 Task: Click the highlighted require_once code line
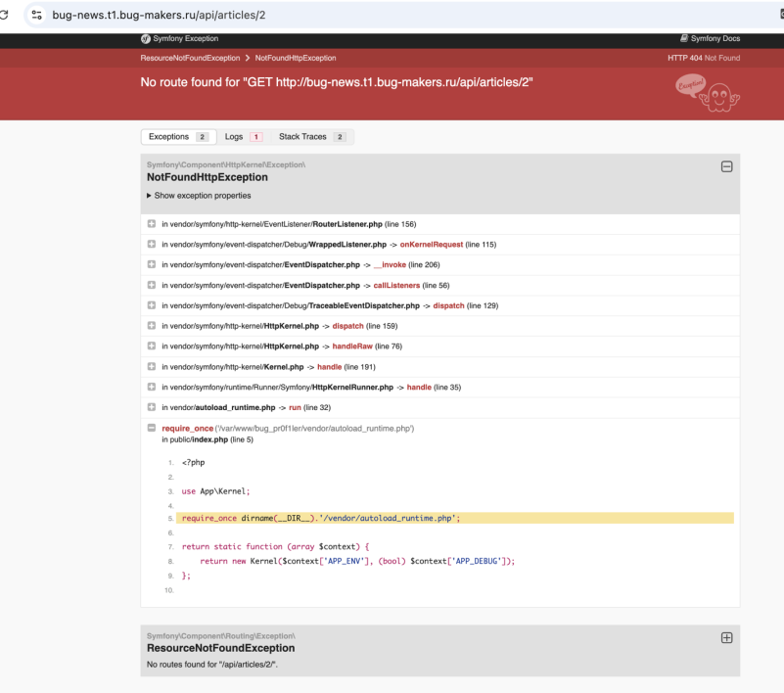coord(455,518)
